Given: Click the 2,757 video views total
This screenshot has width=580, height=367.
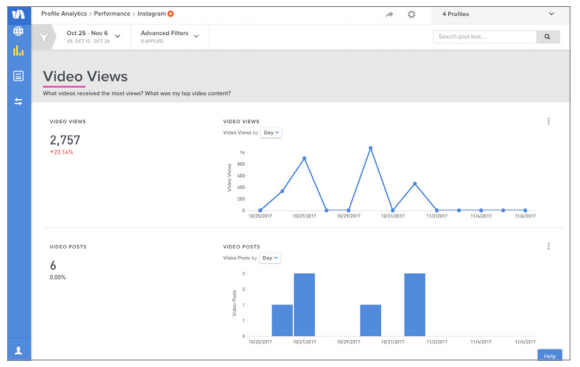Looking at the screenshot, I should click(x=65, y=140).
